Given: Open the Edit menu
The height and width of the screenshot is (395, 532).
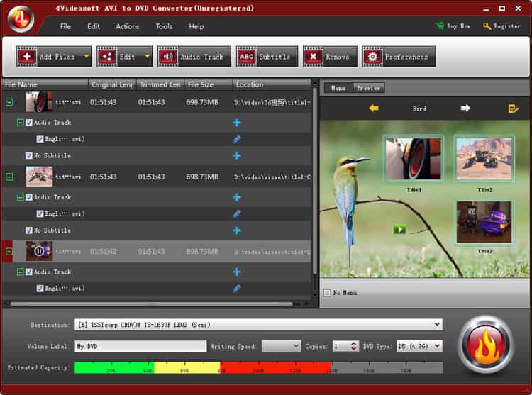Looking at the screenshot, I should click(x=94, y=26).
